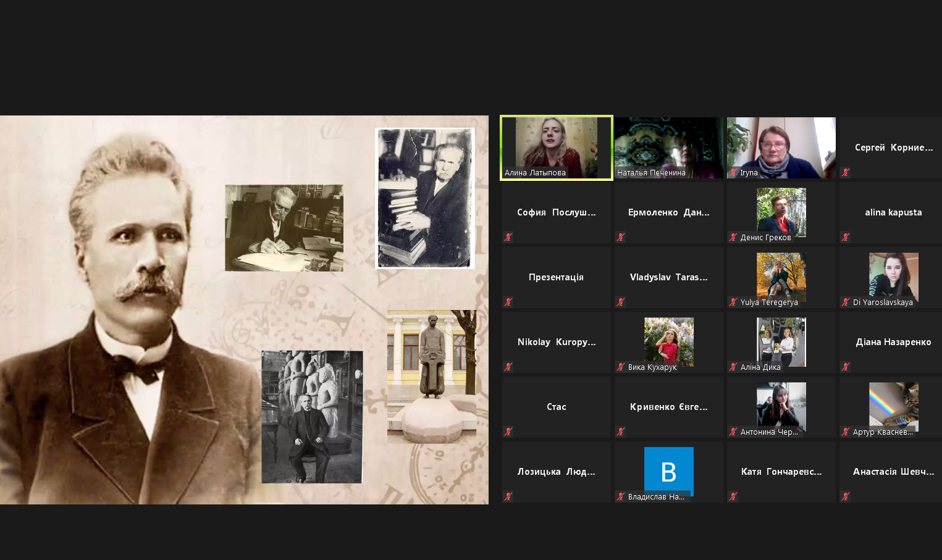Click muted mic icon beside Di Yaroslavskaya
The width and height of the screenshot is (942, 560).
[846, 302]
